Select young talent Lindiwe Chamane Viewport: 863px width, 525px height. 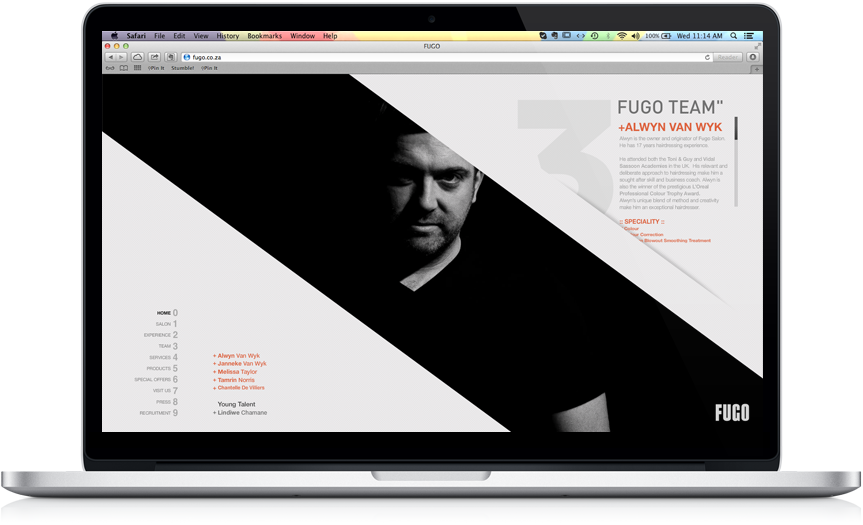[240, 413]
